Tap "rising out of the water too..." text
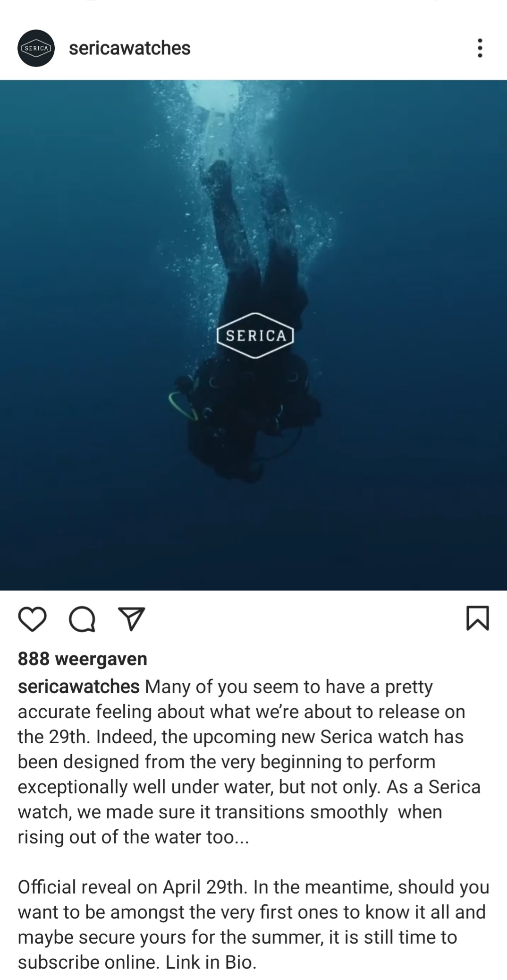The image size is (507, 980). [x=133, y=837]
